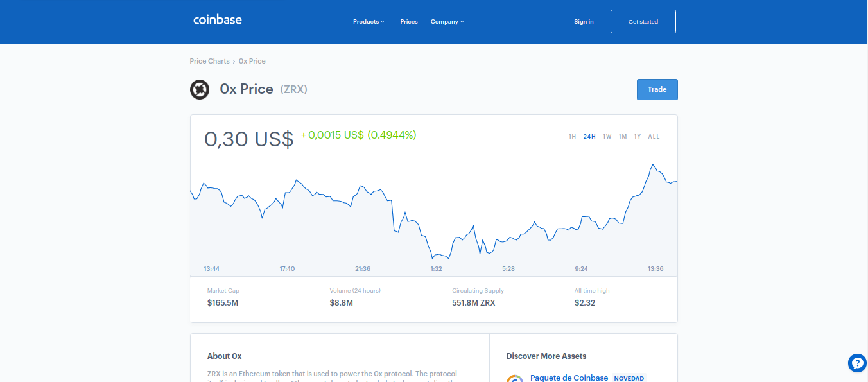868x382 pixels.
Task: Click the 551.8M ZRX supply value
Action: [x=474, y=302]
